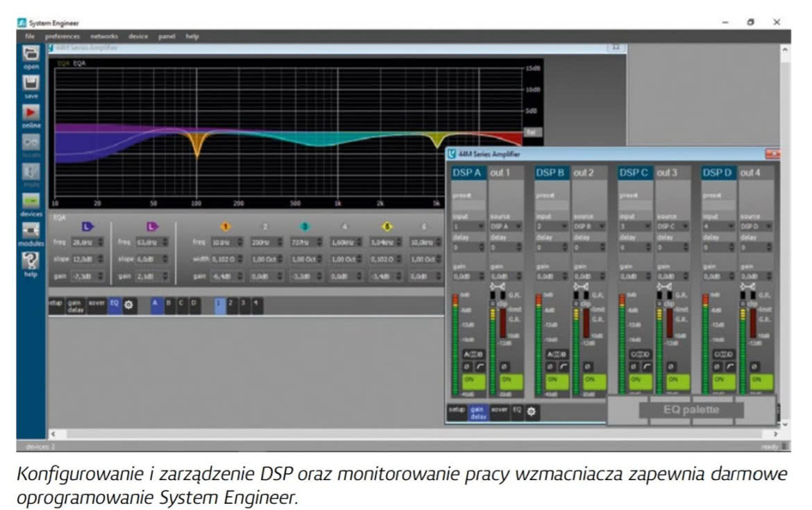Open the DSP C input dropdown

click(636, 227)
